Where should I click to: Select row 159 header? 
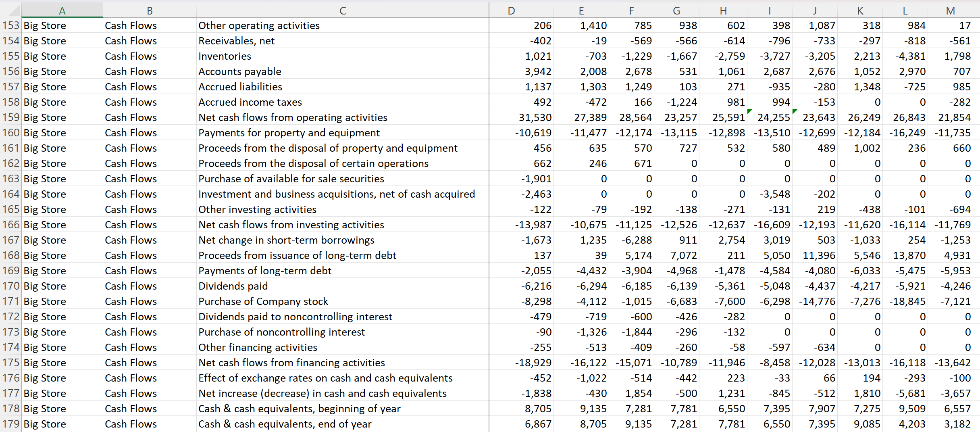pyautogui.click(x=10, y=117)
